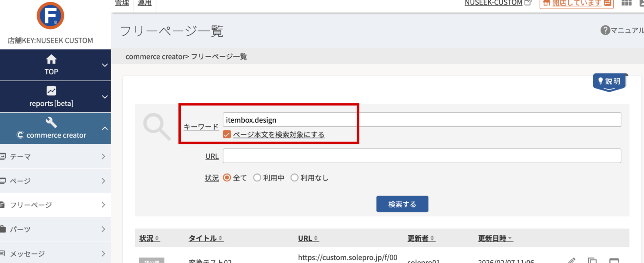Click the URL input field
Screen dimensions: 644x263
coord(421,156)
